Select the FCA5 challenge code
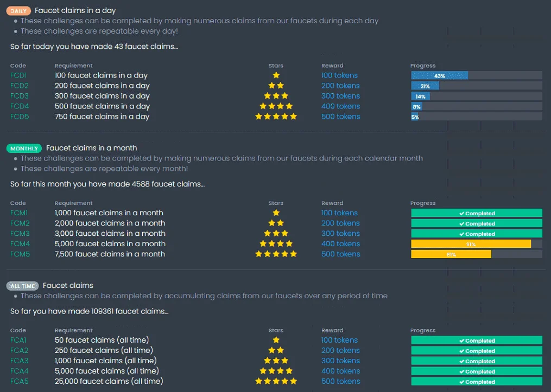The width and height of the screenshot is (551, 392). click(20, 381)
